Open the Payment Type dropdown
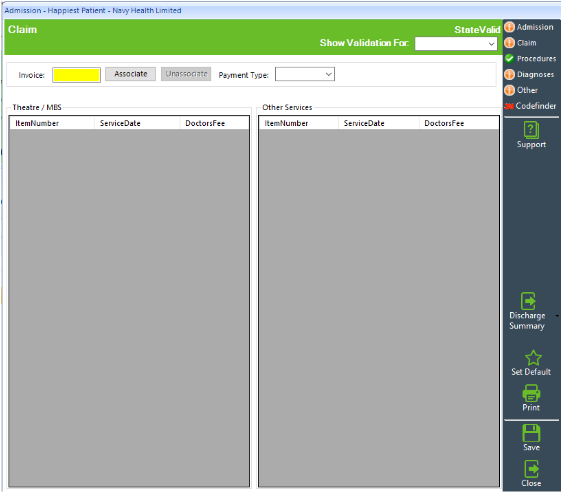The height and width of the screenshot is (498, 567). click(x=305, y=74)
